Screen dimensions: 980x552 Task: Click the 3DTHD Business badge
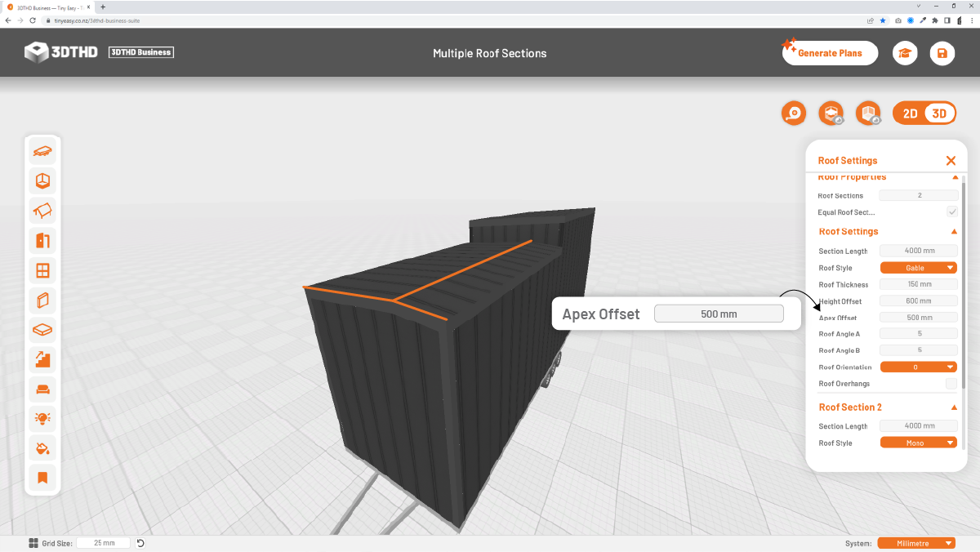141,52
